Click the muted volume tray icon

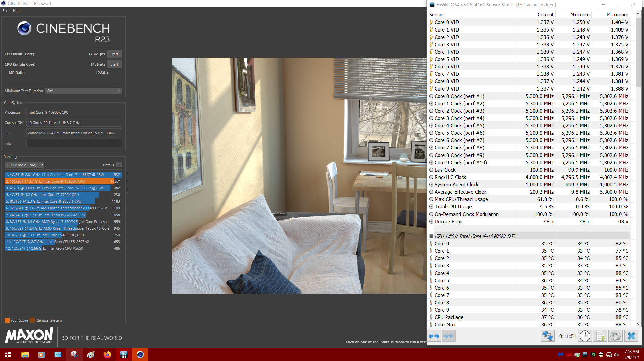pos(617,355)
